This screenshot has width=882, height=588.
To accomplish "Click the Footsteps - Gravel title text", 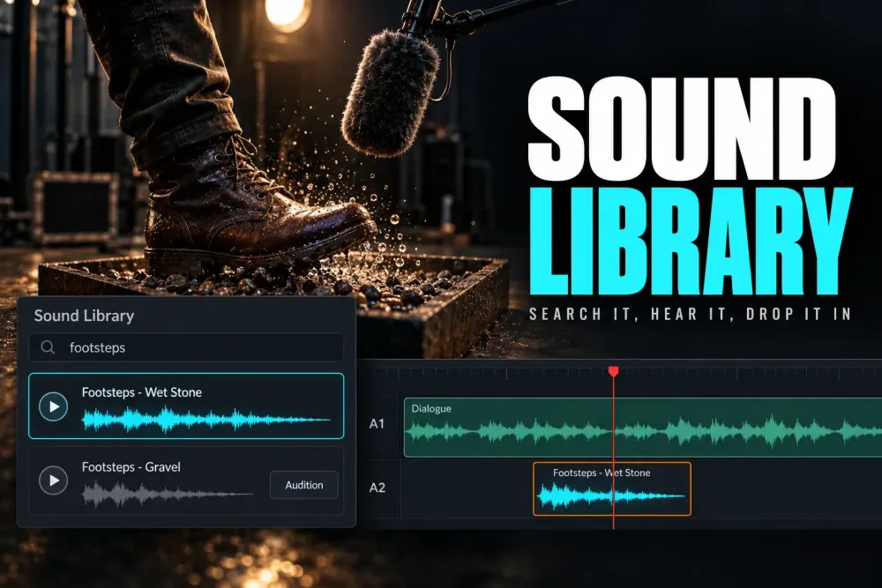I will [x=131, y=467].
